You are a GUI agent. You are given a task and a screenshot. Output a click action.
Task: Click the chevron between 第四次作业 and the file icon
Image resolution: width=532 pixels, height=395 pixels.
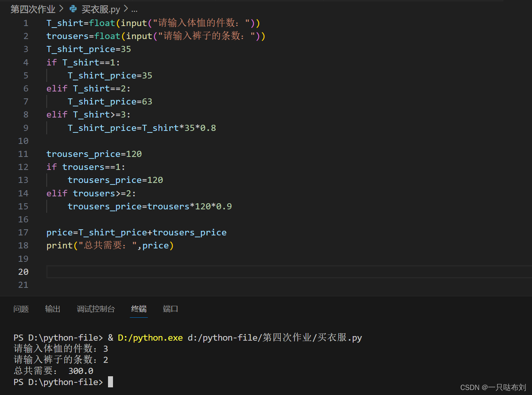[61, 8]
